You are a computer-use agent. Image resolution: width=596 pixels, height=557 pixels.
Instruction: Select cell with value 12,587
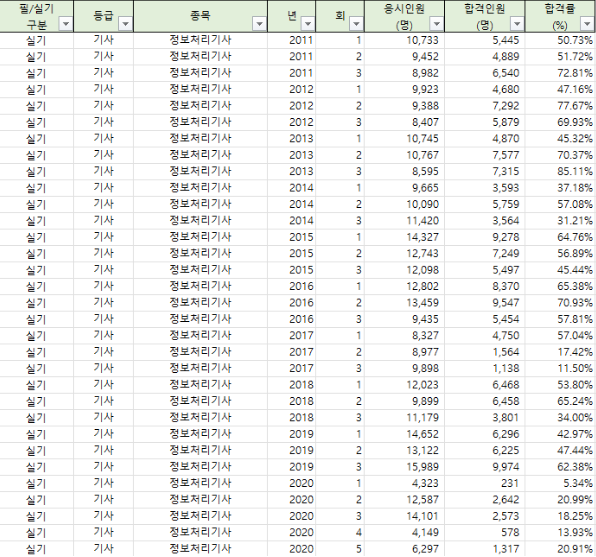pyautogui.click(x=404, y=500)
